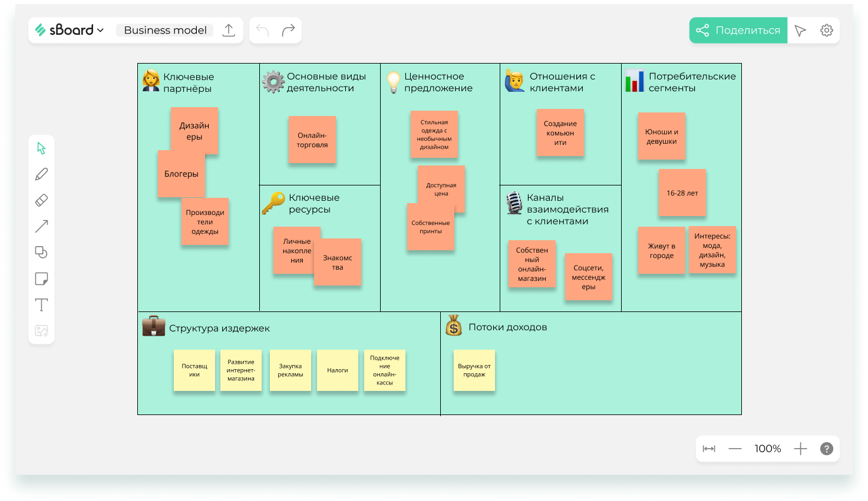This screenshot has width=868, height=501.
Task: Select the cursor pointer tool in left toolbar
Action: click(x=41, y=148)
